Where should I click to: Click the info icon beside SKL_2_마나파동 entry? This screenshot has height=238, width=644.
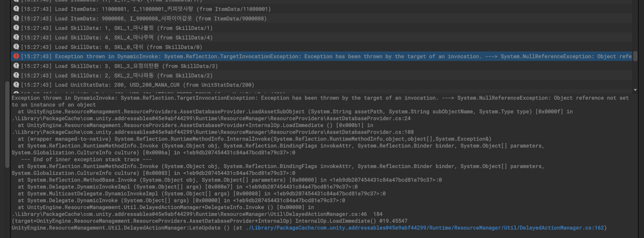click(16, 75)
